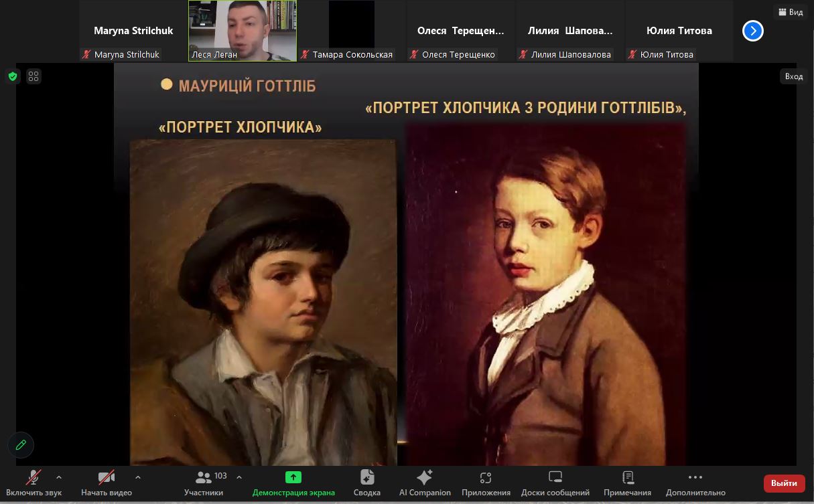Viewport: 814px width, 504px height.
Task: Open Примечания notes
Action: 627,483
